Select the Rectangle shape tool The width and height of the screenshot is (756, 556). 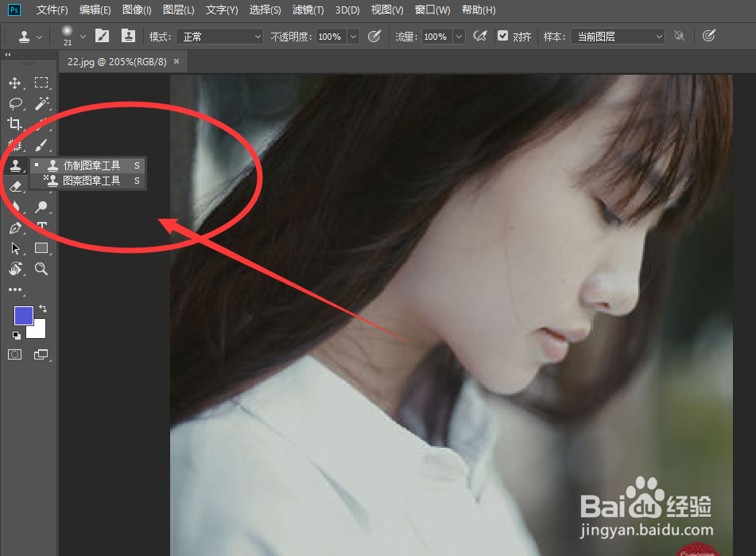tap(41, 248)
